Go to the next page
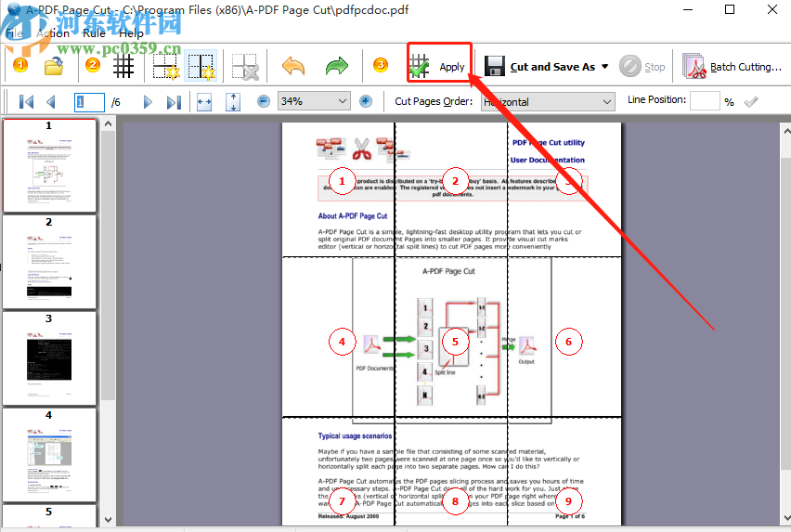 (148, 102)
